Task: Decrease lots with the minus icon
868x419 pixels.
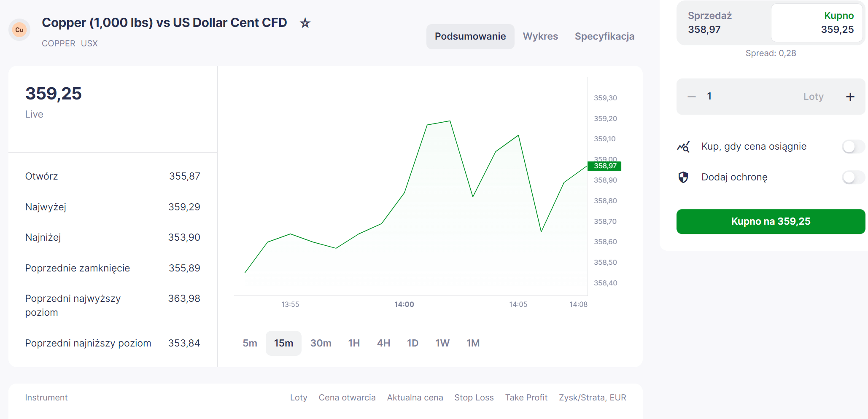Action: (692, 97)
